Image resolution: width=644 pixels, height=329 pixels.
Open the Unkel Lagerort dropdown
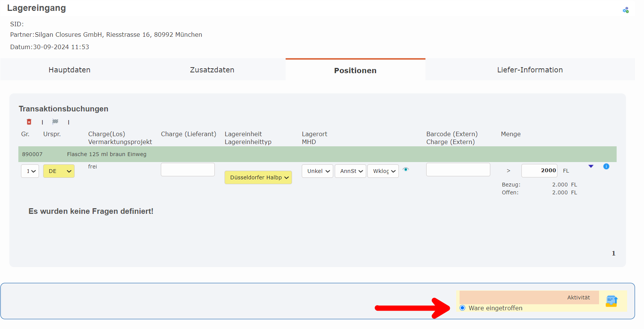click(x=318, y=171)
